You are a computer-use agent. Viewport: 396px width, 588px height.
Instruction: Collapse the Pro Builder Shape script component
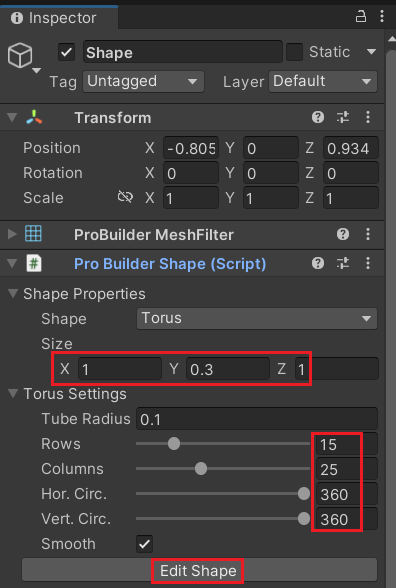point(12,263)
